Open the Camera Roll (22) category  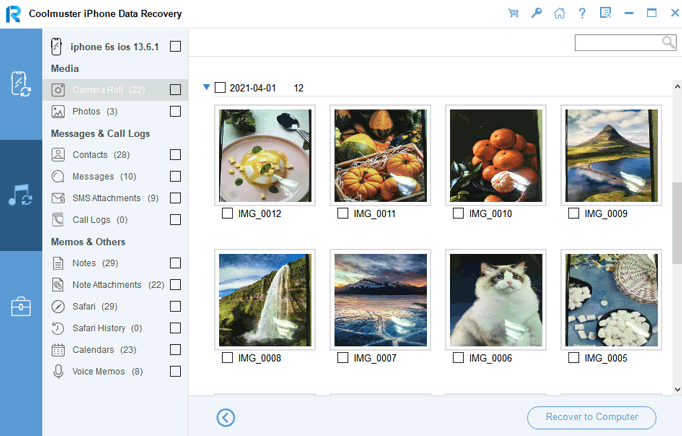pos(115,90)
